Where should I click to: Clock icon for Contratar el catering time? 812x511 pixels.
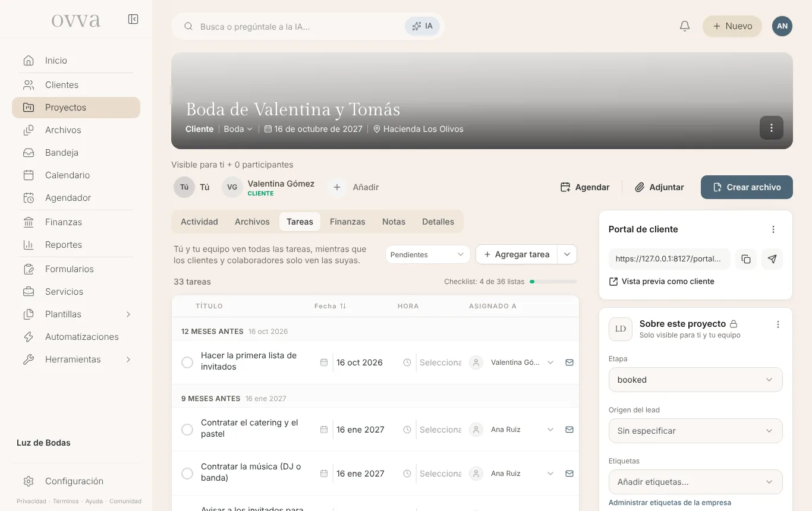coord(407,430)
